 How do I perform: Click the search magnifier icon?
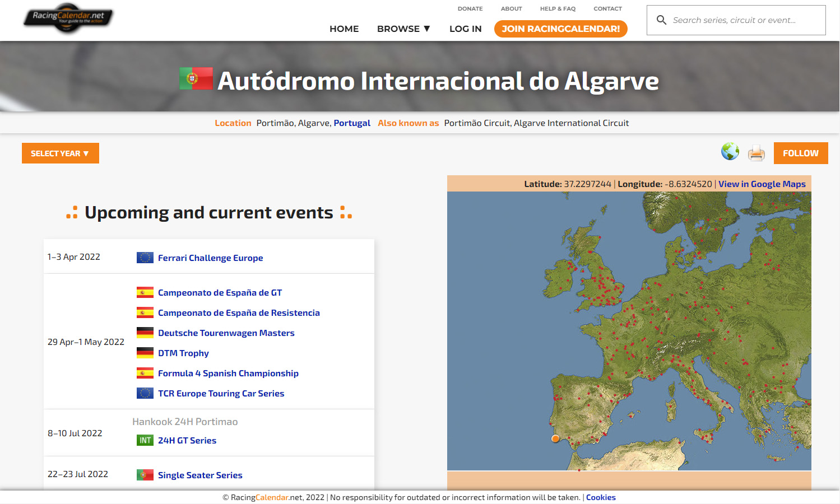pos(661,20)
